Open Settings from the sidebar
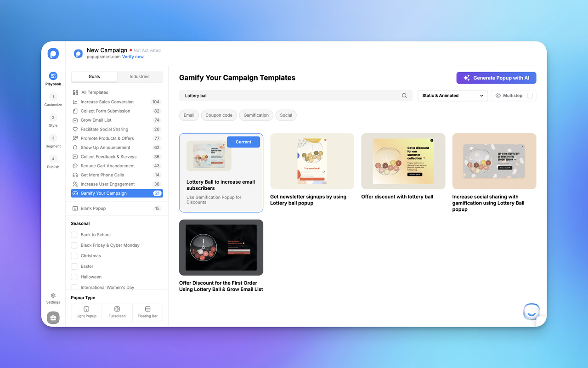 53,298
